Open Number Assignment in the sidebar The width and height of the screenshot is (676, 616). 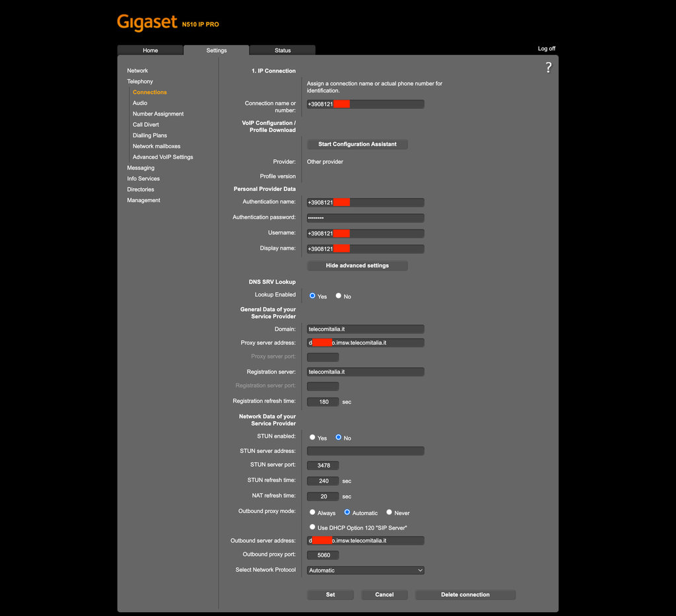158,114
